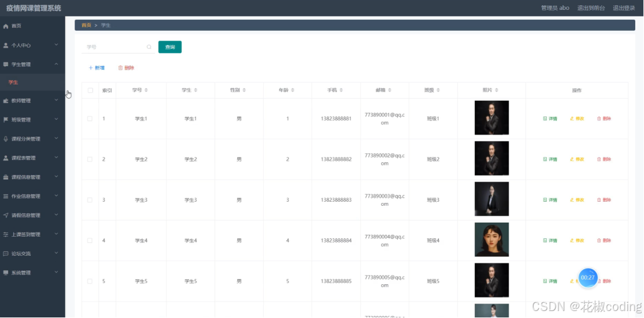Click the monitor icon beside 系统管理
The height and width of the screenshot is (318, 644).
tap(6, 273)
